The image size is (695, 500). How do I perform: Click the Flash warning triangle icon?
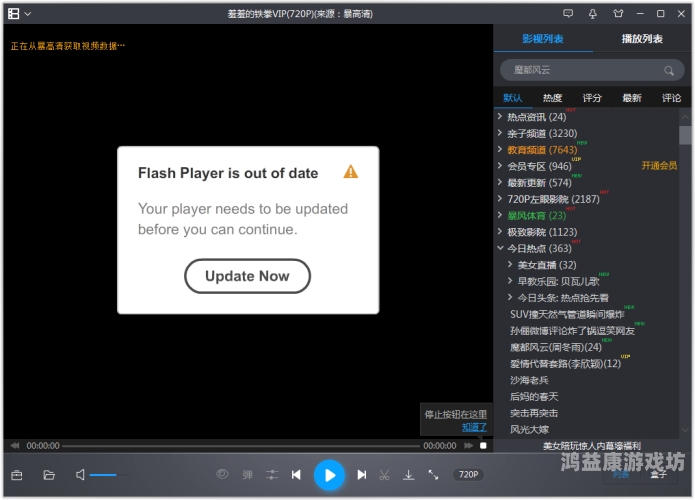click(x=351, y=172)
